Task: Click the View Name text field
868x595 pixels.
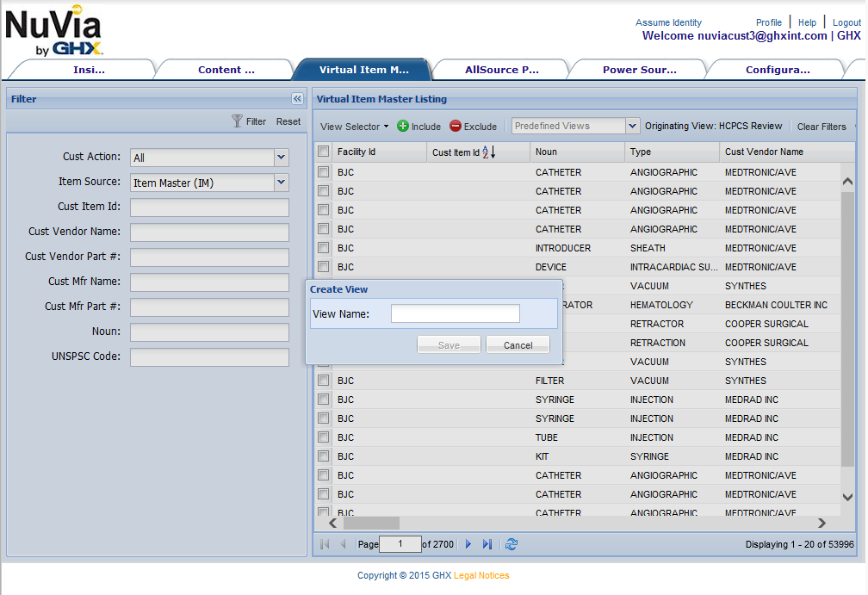Action: click(455, 313)
